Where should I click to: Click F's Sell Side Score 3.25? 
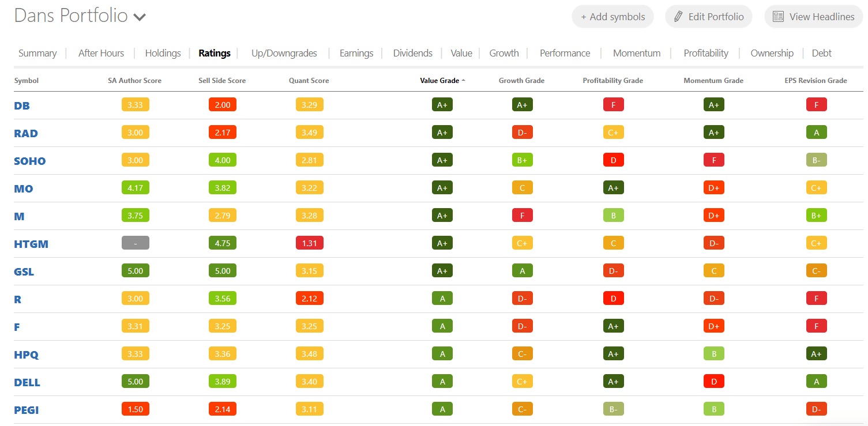pos(223,326)
